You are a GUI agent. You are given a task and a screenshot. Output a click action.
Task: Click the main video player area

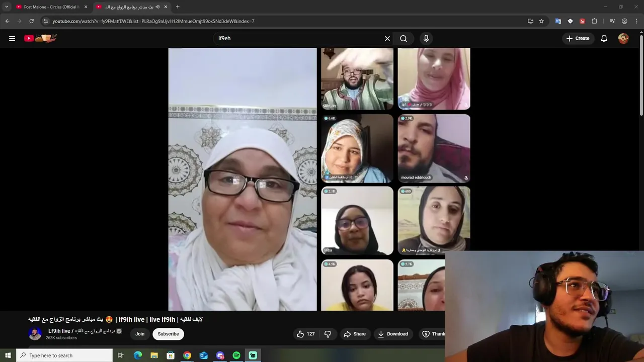pyautogui.click(x=319, y=179)
